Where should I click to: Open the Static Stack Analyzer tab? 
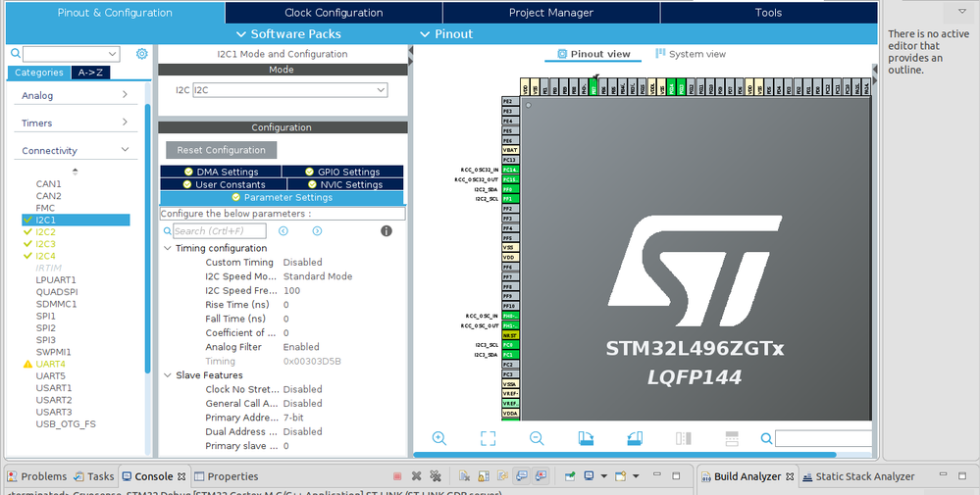point(857,476)
